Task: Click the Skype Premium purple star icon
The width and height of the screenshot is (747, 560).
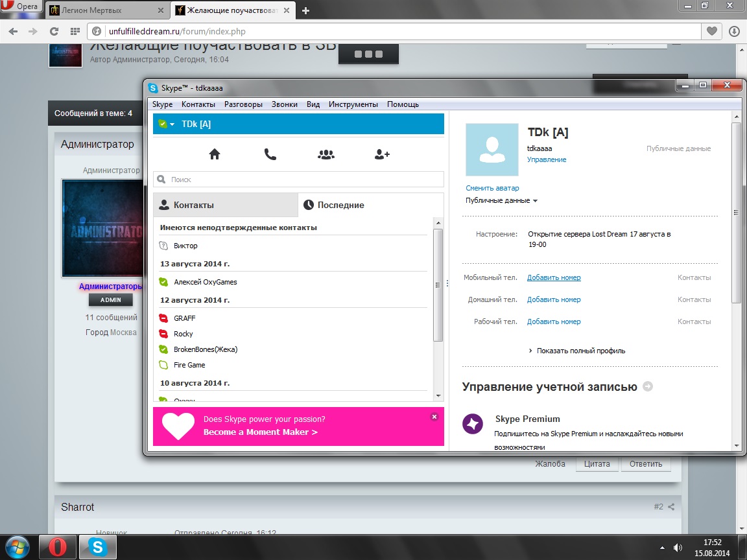Action: coord(473,423)
